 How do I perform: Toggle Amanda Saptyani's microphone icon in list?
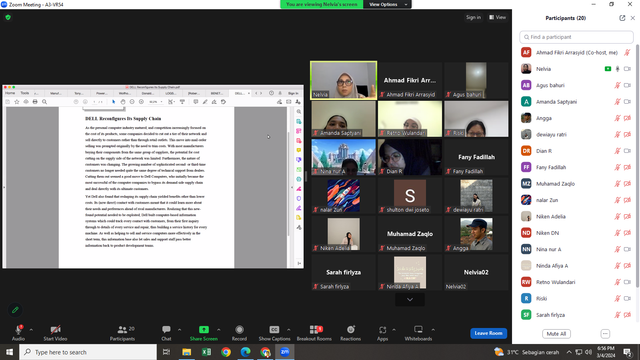click(618, 102)
